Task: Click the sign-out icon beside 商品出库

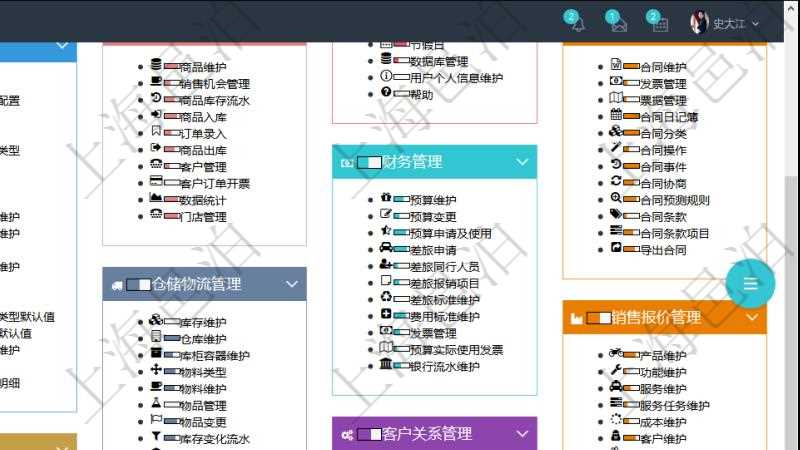Action: (156, 147)
